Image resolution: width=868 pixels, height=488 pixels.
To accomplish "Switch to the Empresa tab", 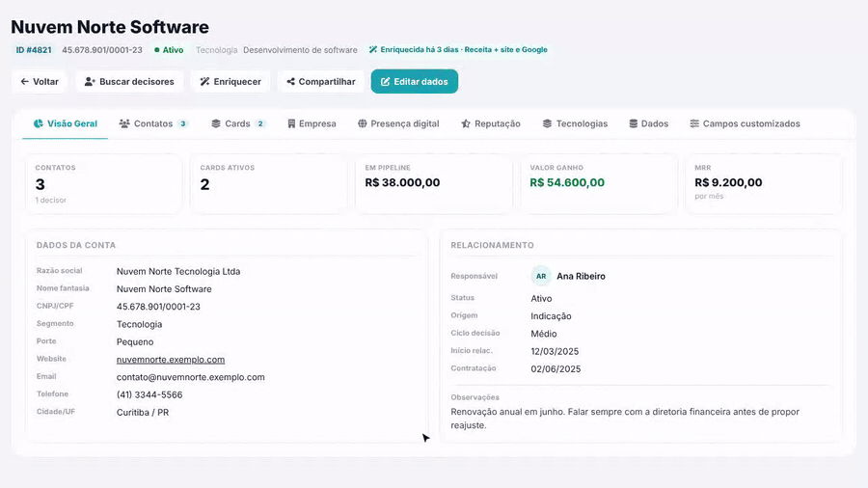I will (312, 123).
